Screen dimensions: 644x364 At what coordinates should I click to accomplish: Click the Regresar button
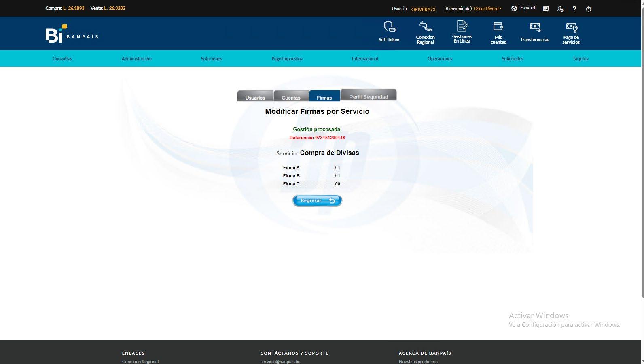(x=317, y=200)
